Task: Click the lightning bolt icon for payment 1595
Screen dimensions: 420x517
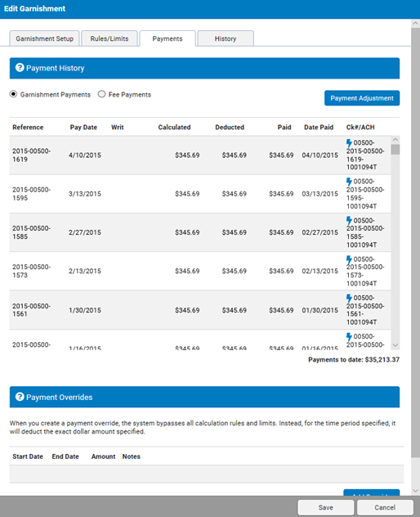Action: (349, 182)
